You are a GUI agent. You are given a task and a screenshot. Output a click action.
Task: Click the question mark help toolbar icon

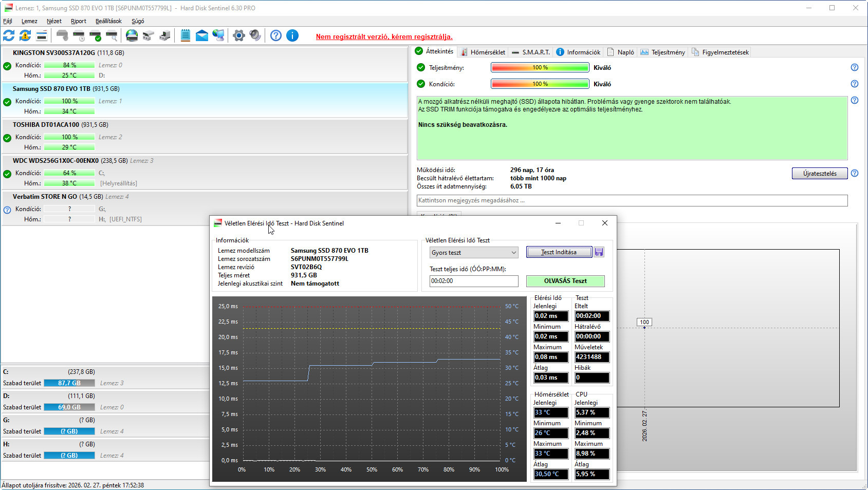(276, 35)
